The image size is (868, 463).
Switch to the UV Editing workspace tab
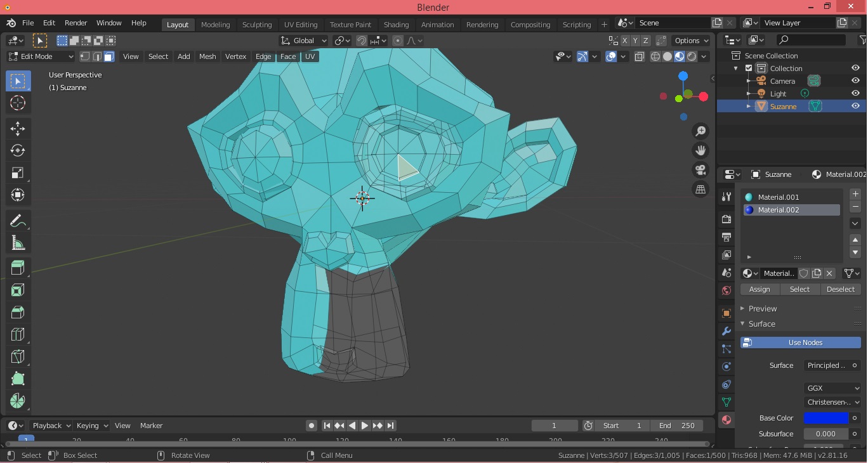[301, 25]
